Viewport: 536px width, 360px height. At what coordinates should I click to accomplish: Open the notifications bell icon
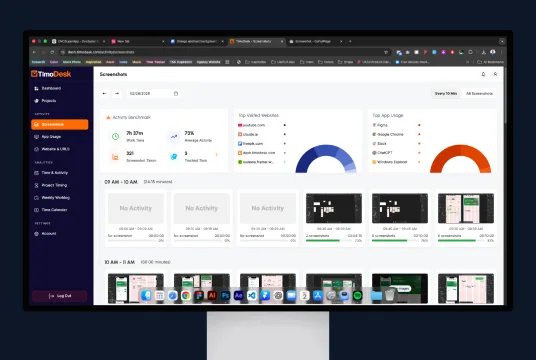point(483,74)
